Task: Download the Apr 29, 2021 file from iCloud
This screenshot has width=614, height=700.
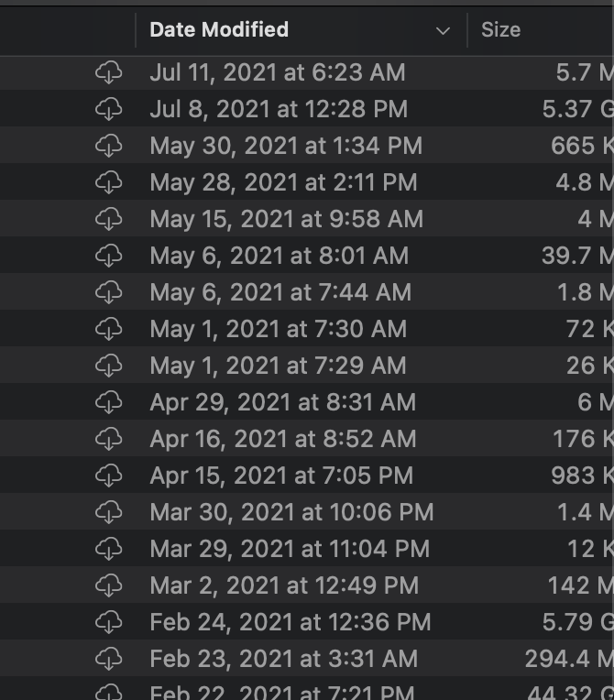Action: pyautogui.click(x=109, y=402)
